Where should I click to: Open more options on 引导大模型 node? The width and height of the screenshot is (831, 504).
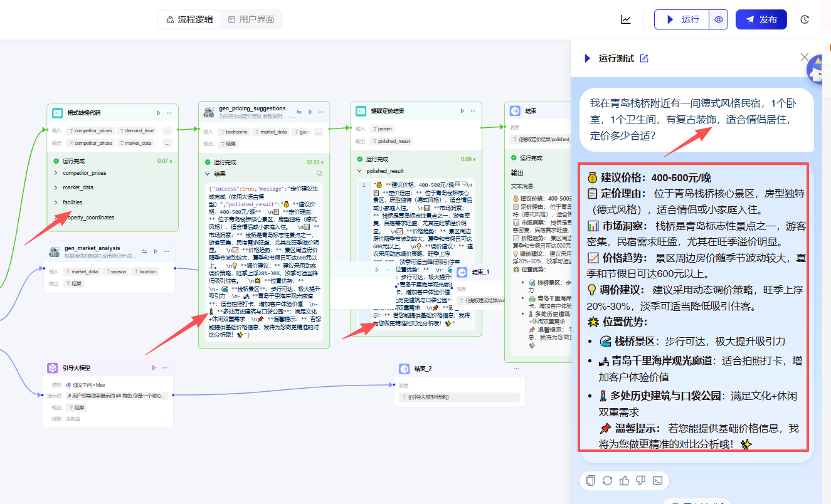point(165,368)
